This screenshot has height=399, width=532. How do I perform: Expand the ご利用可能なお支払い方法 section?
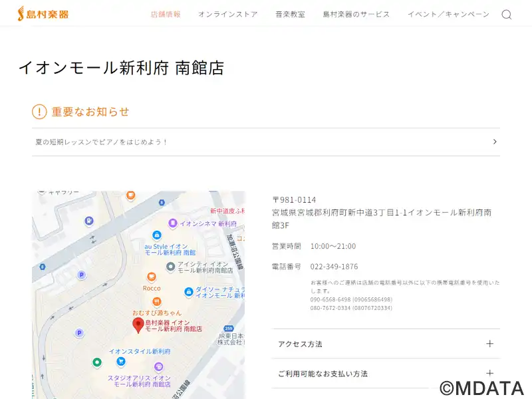pos(386,373)
